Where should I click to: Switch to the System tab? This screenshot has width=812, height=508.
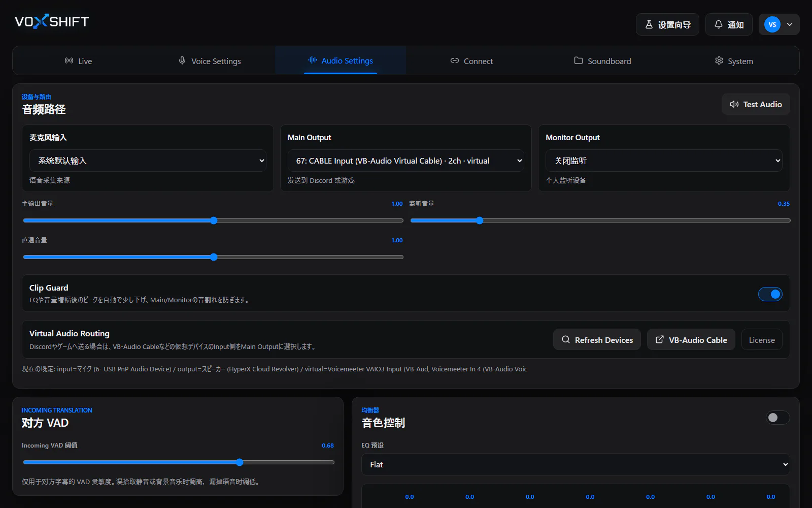coord(733,61)
